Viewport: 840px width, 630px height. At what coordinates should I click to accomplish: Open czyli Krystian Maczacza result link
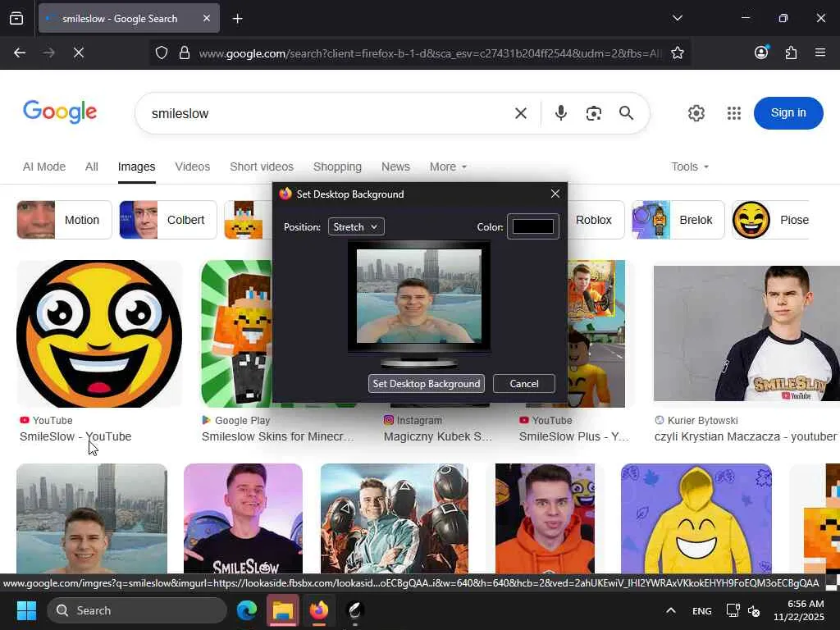tap(745, 436)
